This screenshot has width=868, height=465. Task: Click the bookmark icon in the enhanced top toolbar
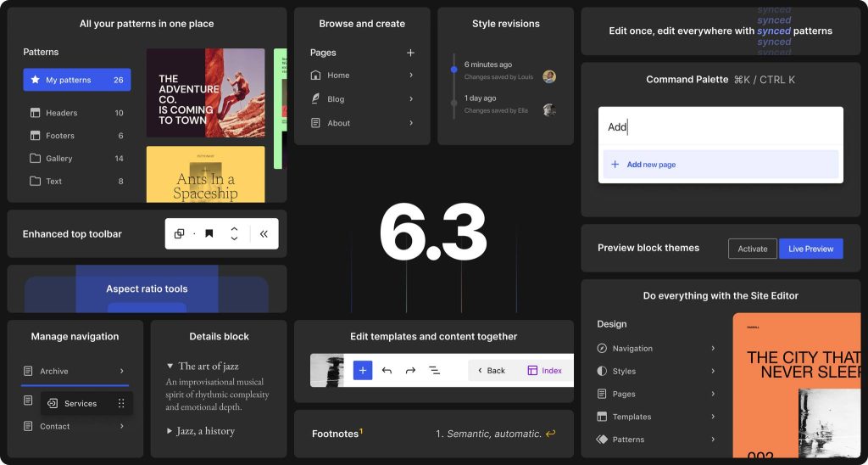click(x=209, y=233)
